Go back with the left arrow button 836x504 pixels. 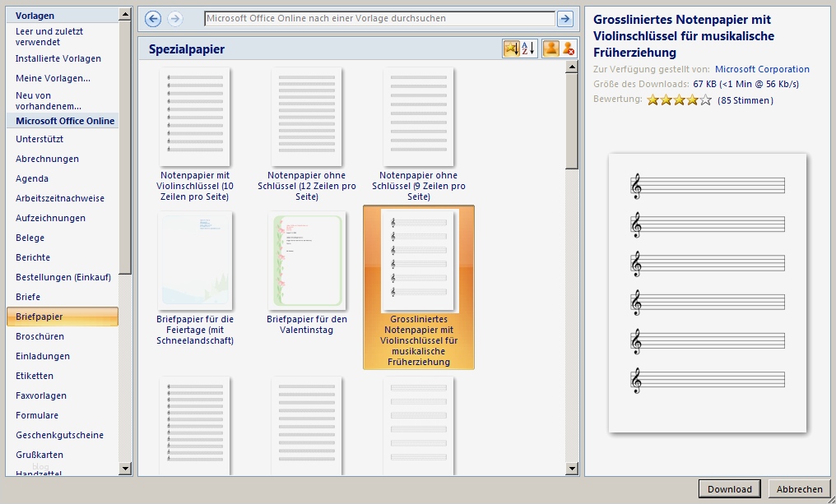(153, 19)
